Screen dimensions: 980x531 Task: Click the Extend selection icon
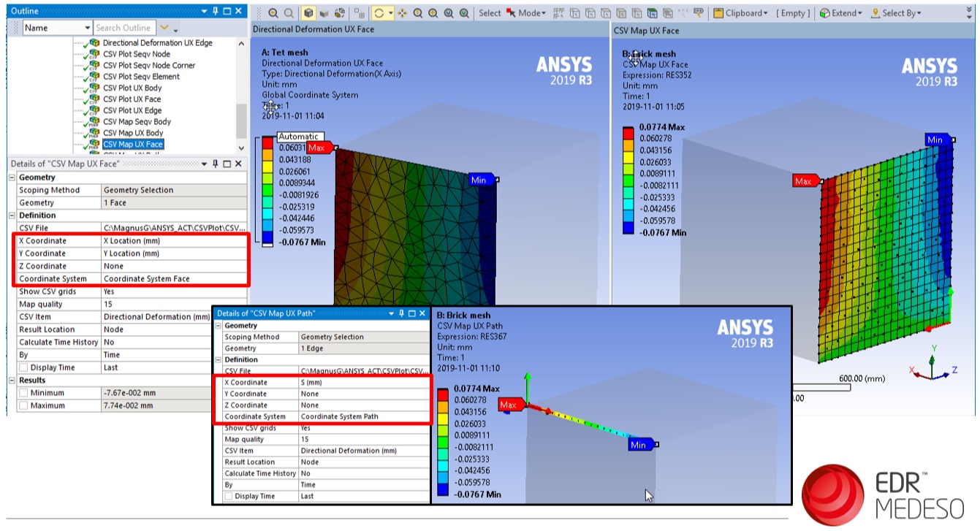pyautogui.click(x=824, y=13)
